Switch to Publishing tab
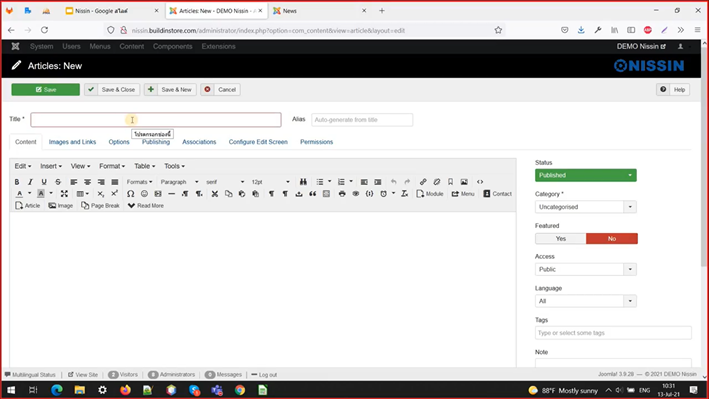Image resolution: width=709 pixels, height=399 pixels. pyautogui.click(x=156, y=142)
